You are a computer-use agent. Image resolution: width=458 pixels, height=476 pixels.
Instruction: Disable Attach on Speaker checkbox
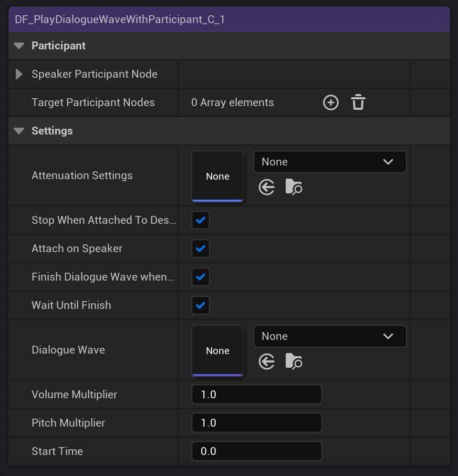201,249
